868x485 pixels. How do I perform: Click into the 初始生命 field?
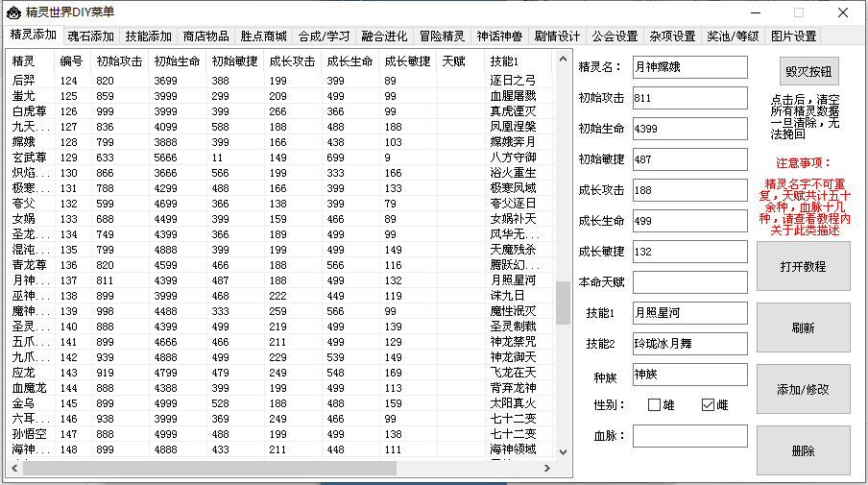point(689,129)
